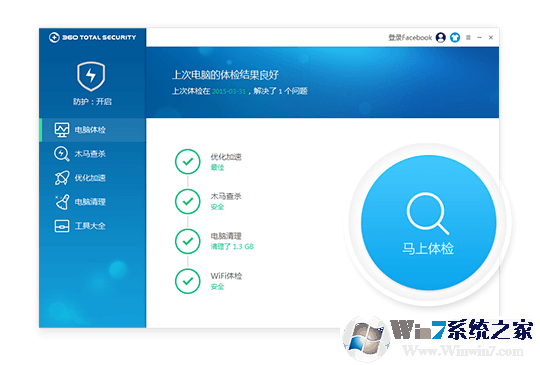Screen dimensions: 540x365
Task: Select the 木马查杀 scan icon
Action: coord(62,154)
